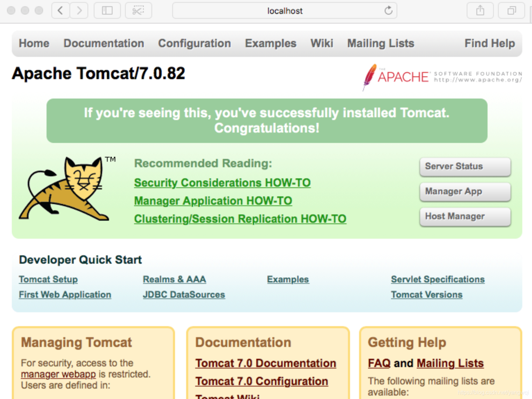Open Find Help from the navigation bar
Image resolution: width=532 pixels, height=399 pixels.
pos(490,43)
